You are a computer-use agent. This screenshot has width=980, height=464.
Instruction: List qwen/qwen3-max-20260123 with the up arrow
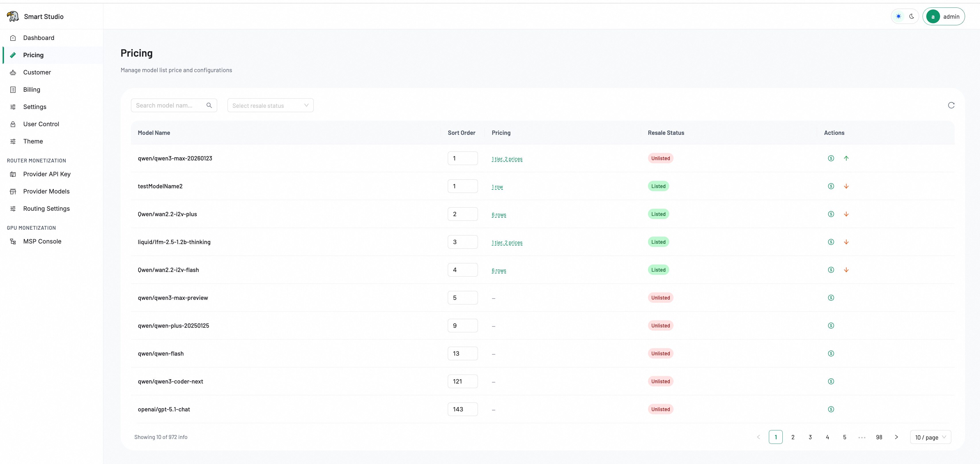(x=846, y=158)
